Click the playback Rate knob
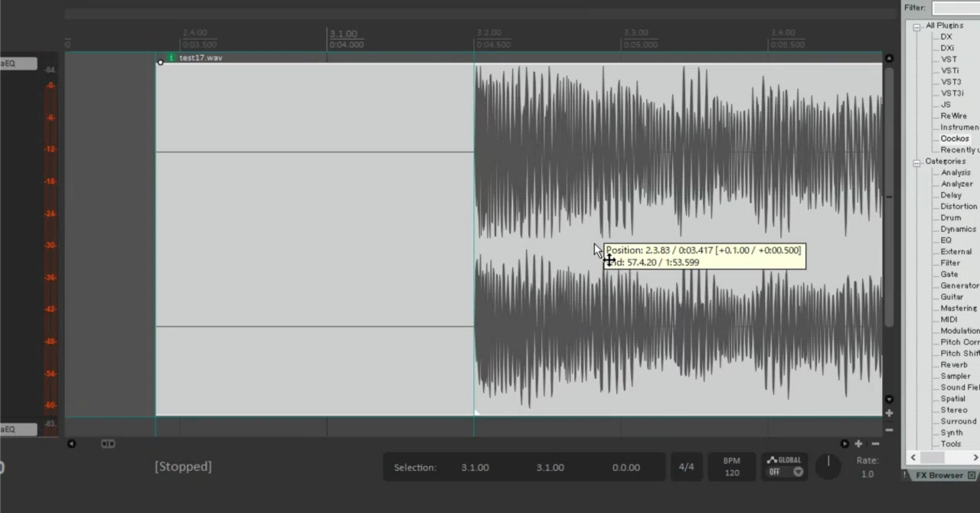 click(x=828, y=466)
